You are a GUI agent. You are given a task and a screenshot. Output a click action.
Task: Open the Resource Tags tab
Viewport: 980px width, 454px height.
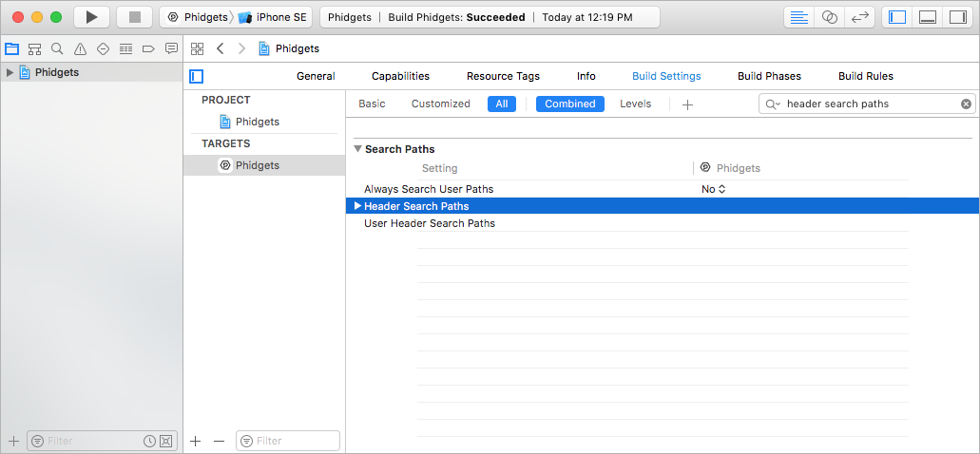(x=503, y=76)
